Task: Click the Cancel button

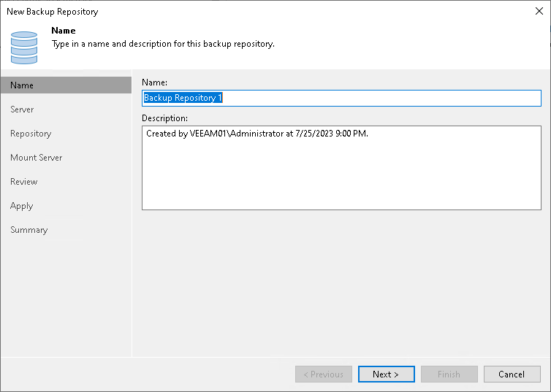Action: pyautogui.click(x=512, y=374)
